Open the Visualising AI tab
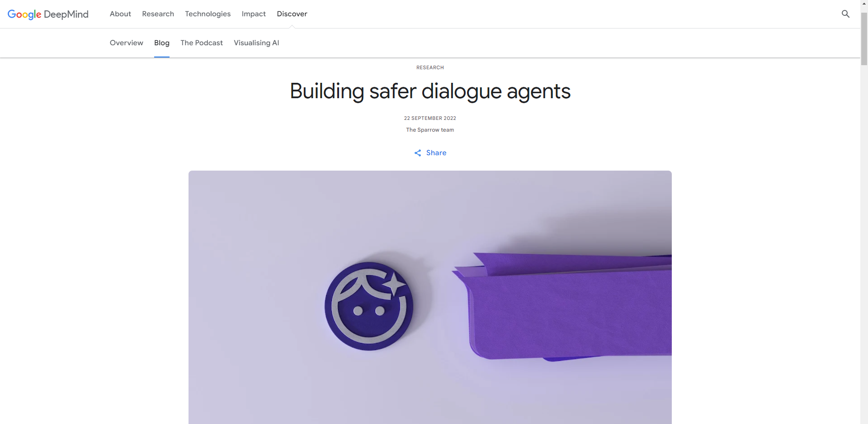Screen dimensions: 868x424 point(256,43)
